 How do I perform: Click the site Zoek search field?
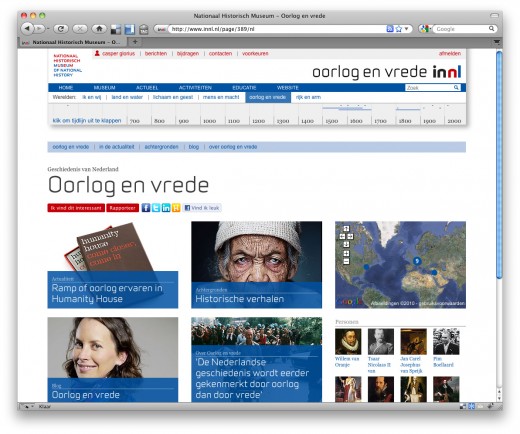(429, 88)
